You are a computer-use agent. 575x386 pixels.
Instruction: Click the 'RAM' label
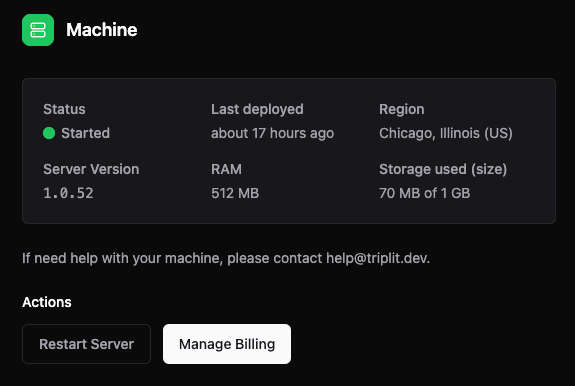point(226,169)
